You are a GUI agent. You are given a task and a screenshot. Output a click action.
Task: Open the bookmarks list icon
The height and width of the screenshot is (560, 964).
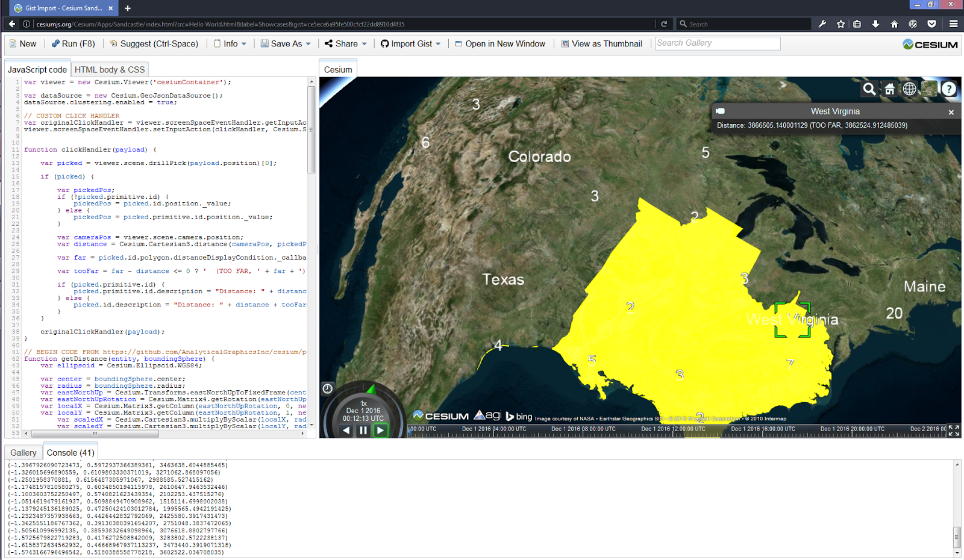[857, 24]
